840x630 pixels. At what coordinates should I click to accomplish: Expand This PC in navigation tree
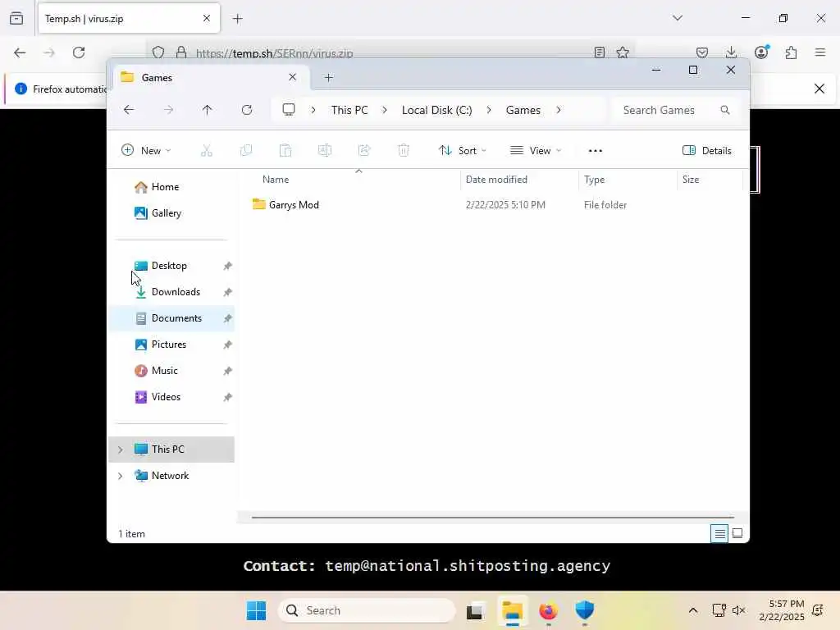pyautogui.click(x=120, y=450)
